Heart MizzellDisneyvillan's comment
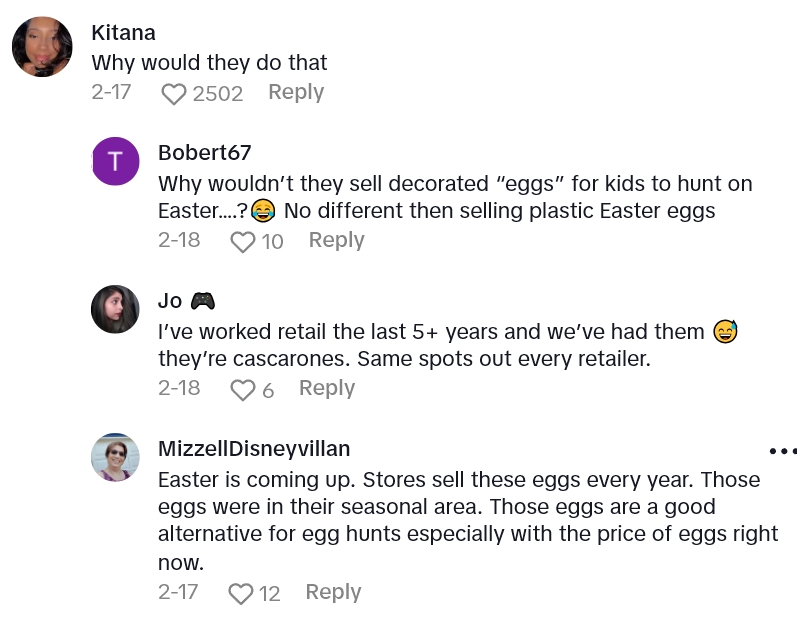The image size is (797, 619). tap(240, 594)
